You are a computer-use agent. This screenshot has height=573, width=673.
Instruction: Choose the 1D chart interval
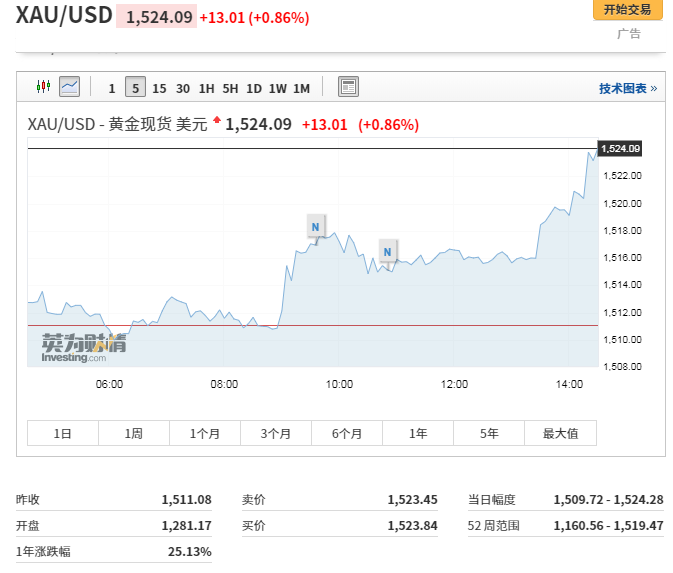tap(254, 88)
